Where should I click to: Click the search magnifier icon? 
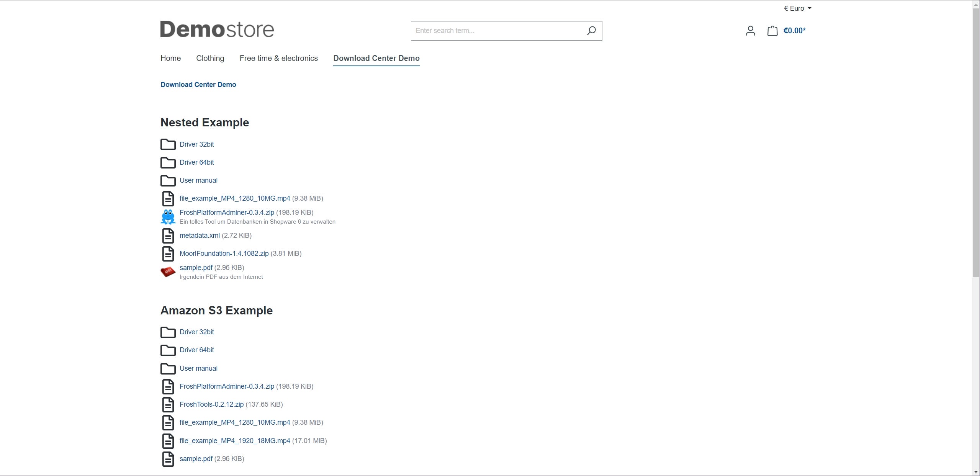pyautogui.click(x=591, y=31)
